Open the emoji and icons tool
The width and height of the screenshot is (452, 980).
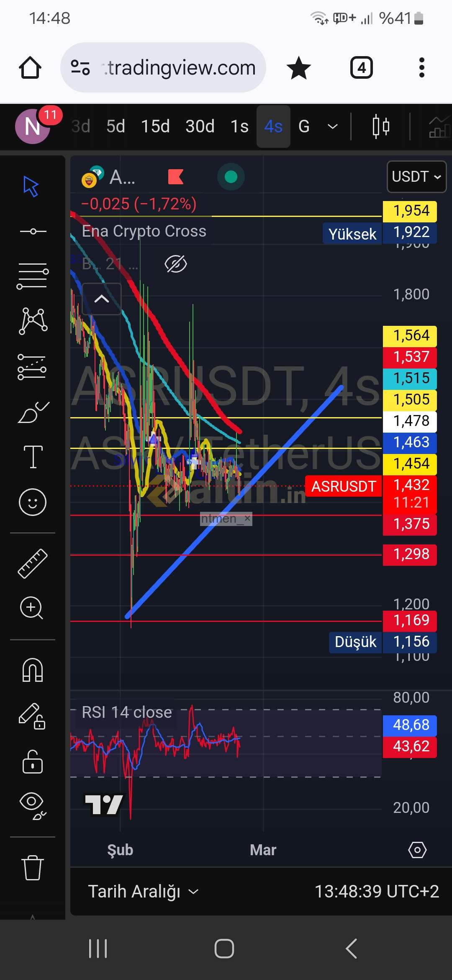(x=32, y=502)
